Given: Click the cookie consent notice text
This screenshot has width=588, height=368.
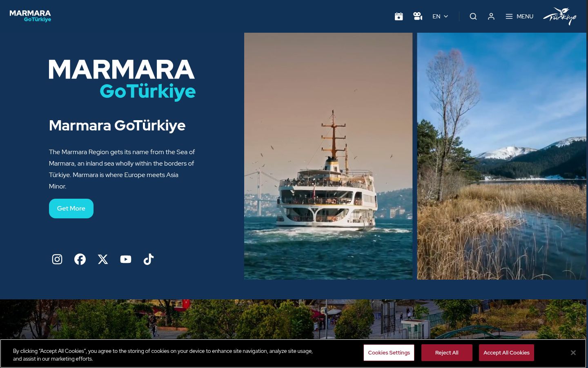Looking at the screenshot, I should click(x=163, y=355).
